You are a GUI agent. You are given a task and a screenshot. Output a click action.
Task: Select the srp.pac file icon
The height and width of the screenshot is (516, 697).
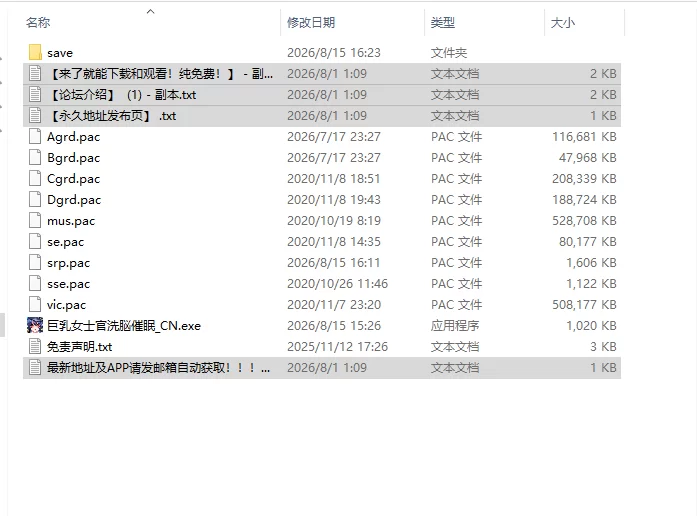tap(35, 263)
